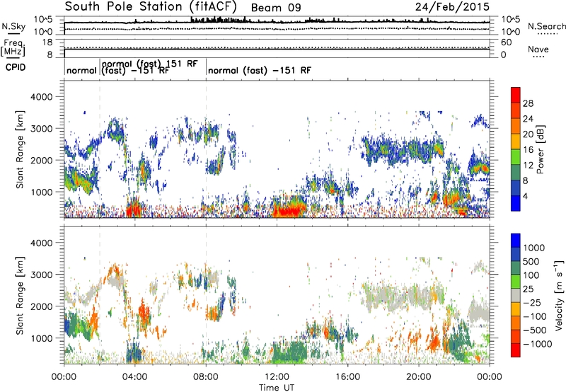566x392 pixels.
Task: Select the first 'normal' CPID entry
Action: click(81, 70)
